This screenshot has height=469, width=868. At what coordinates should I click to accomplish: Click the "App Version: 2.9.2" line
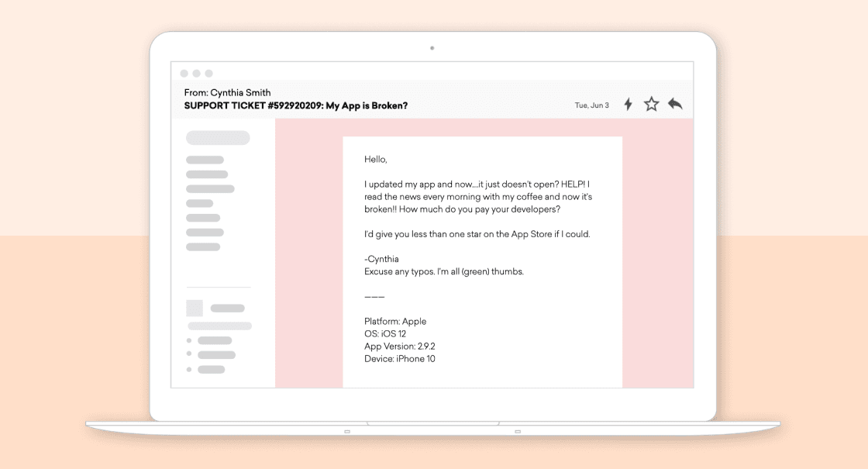[x=405, y=347]
